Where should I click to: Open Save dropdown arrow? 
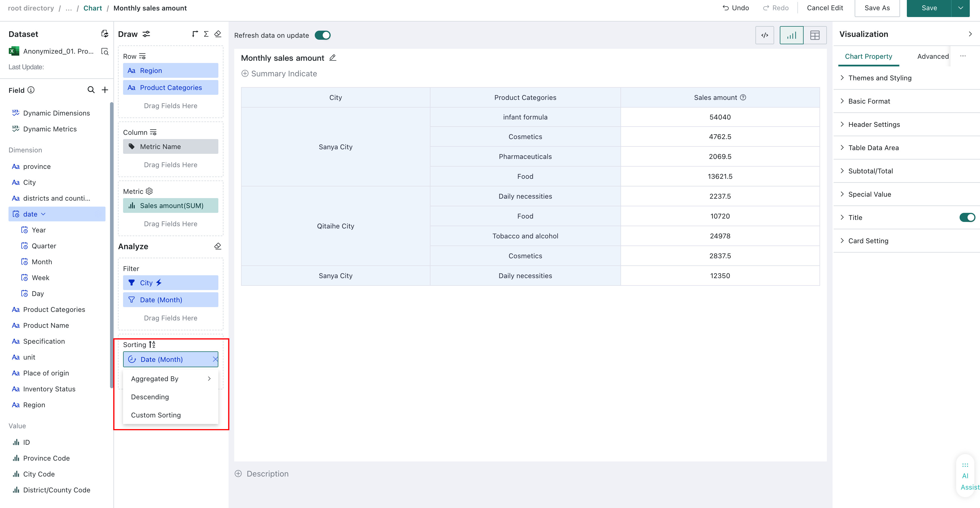click(x=960, y=8)
